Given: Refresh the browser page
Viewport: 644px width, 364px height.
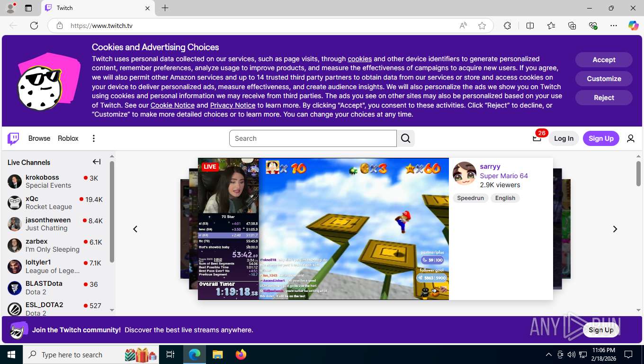Looking at the screenshot, I should [34, 26].
